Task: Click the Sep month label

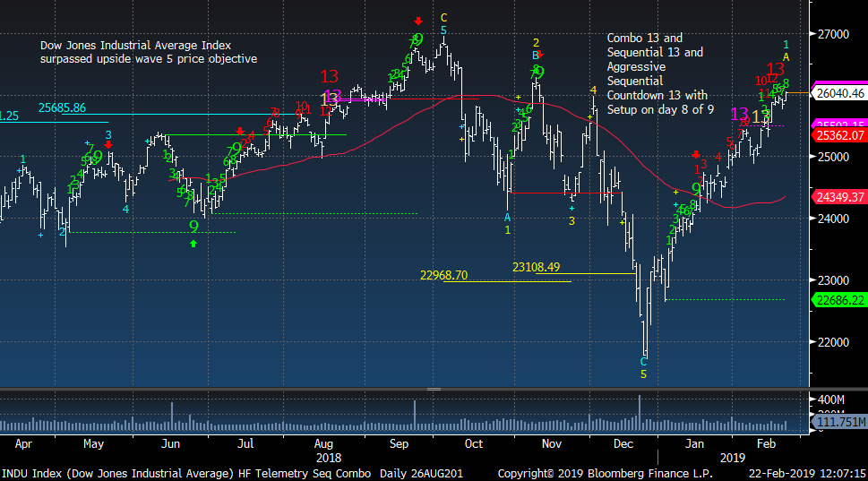Action: (399, 444)
